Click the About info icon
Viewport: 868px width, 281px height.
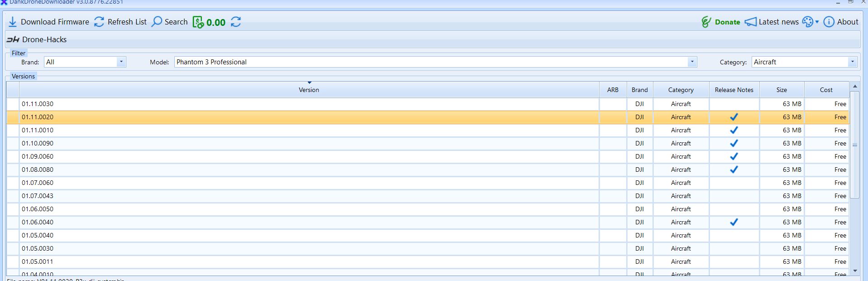pos(829,22)
